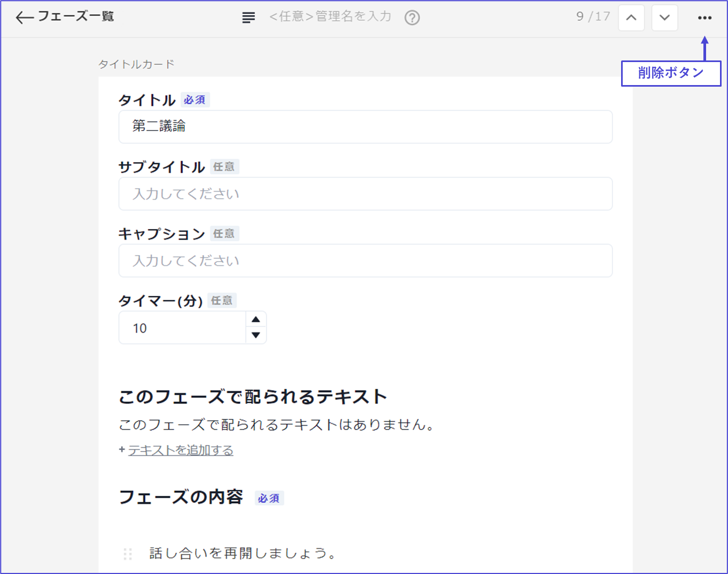Focus the キャプション input field
The height and width of the screenshot is (574, 728).
(365, 261)
